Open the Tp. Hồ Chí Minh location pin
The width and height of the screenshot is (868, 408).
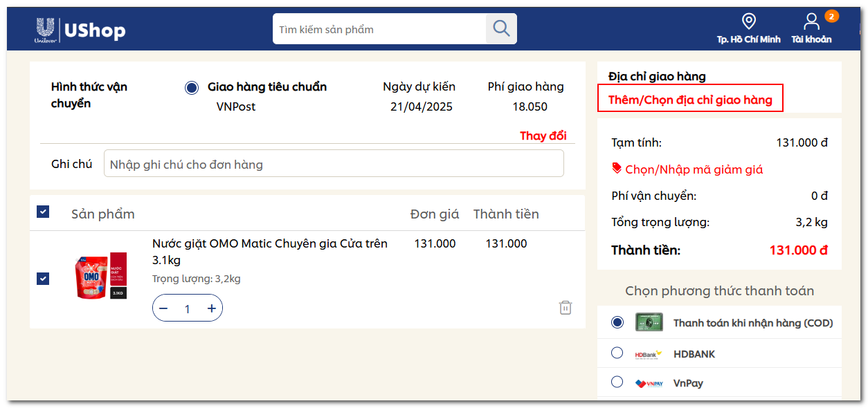(748, 21)
